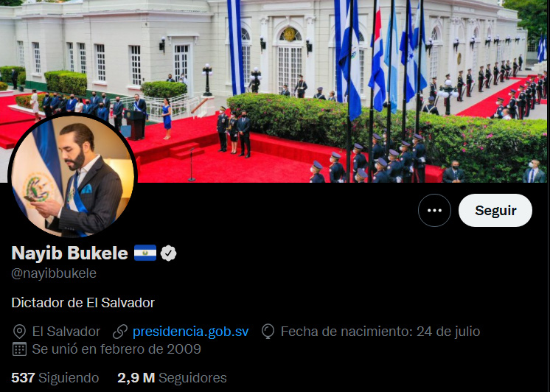Screen dimensions: 550x392
Task: Click the birthday balloon icon
Action: [x=268, y=332]
